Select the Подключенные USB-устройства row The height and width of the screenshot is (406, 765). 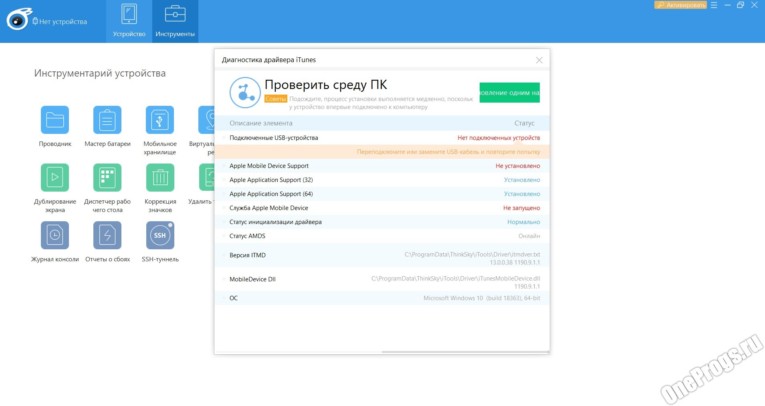pyautogui.click(x=382, y=138)
